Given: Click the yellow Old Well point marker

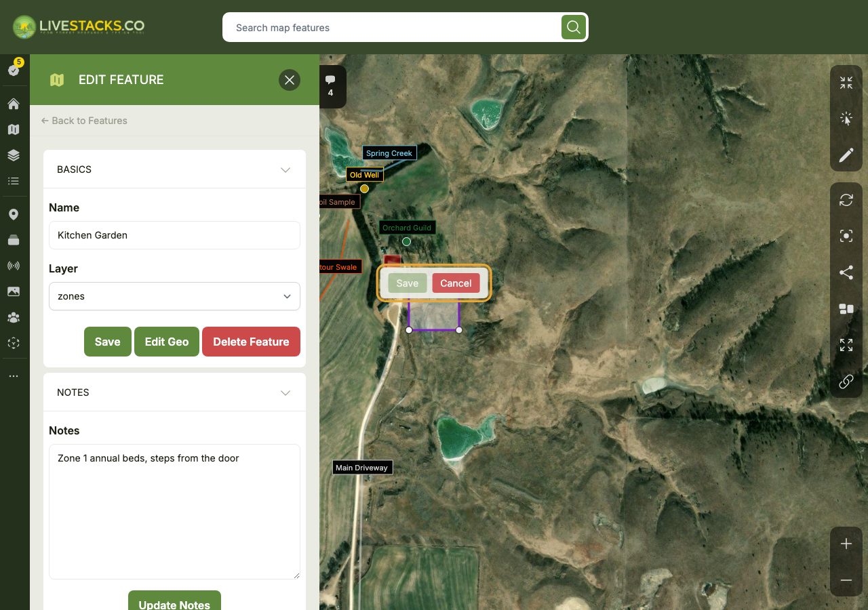Looking at the screenshot, I should tap(364, 188).
